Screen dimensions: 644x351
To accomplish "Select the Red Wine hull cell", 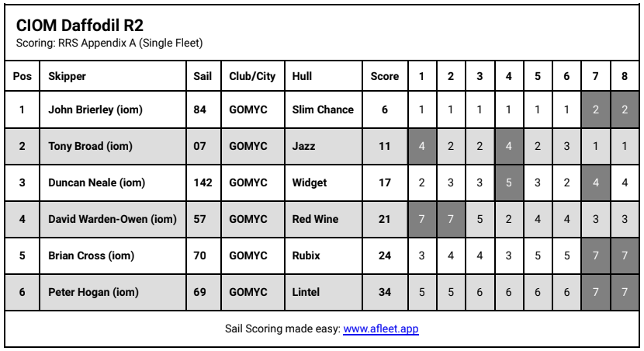I will click(x=315, y=219).
